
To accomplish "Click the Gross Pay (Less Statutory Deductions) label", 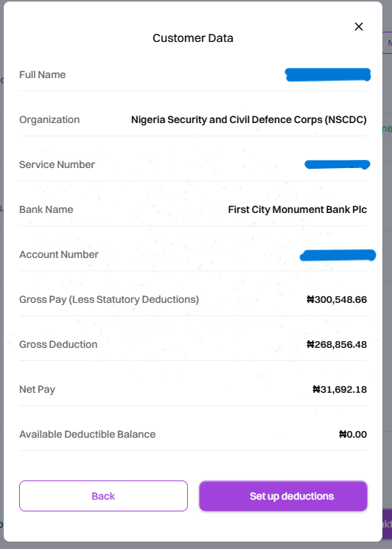I will [109, 300].
